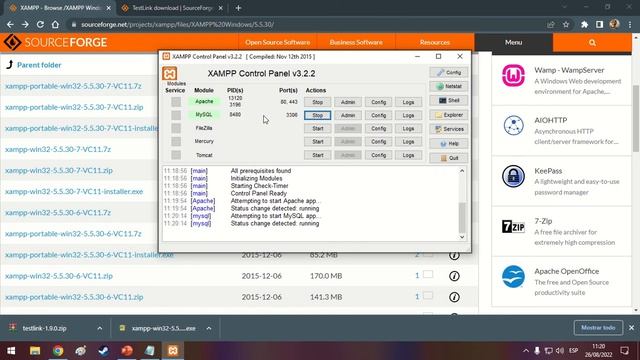Open Steam from taskbar
This screenshot has width=640, height=360.
click(104, 351)
